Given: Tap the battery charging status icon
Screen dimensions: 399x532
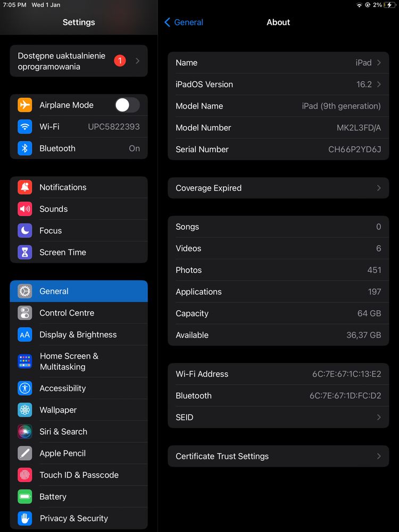Looking at the screenshot, I should [x=390, y=5].
